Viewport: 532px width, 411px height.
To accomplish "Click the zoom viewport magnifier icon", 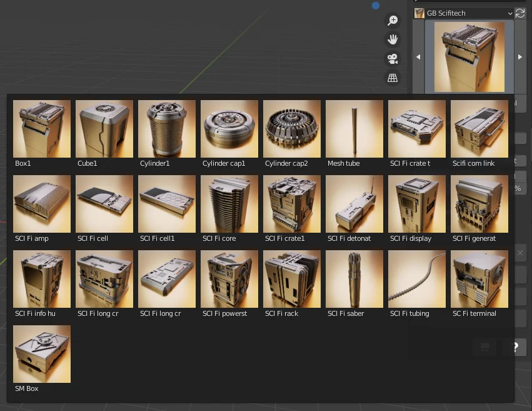I will [393, 21].
